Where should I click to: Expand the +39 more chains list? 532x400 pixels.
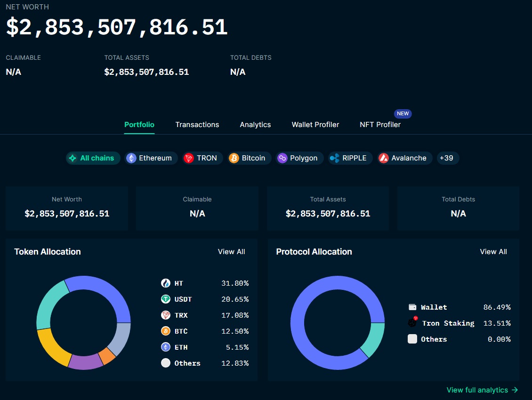(447, 158)
